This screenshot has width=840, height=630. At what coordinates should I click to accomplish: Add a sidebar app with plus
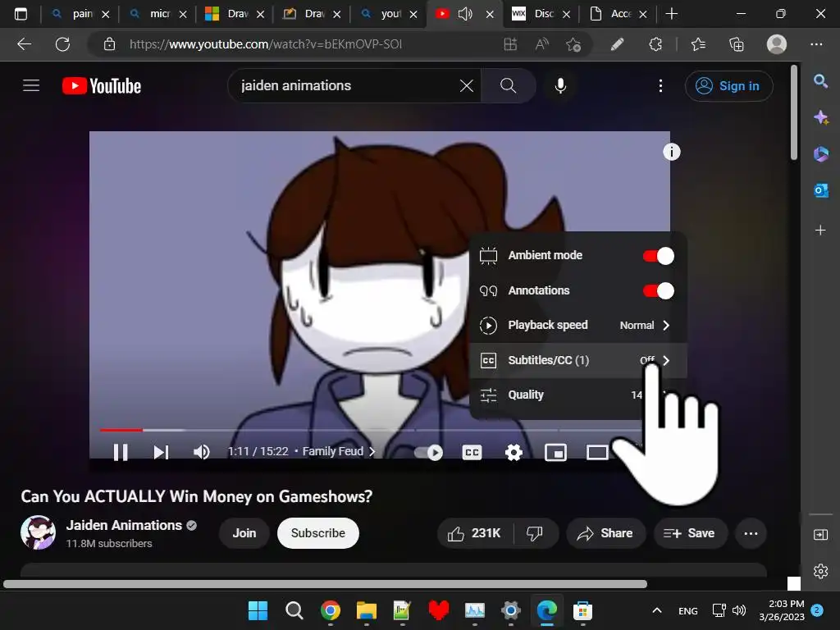820,231
